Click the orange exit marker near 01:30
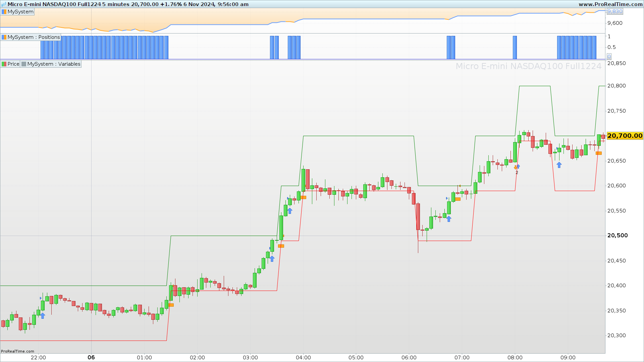 click(171, 305)
